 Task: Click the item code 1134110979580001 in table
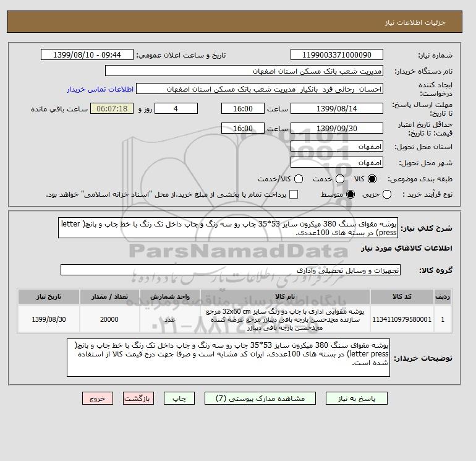(402, 320)
